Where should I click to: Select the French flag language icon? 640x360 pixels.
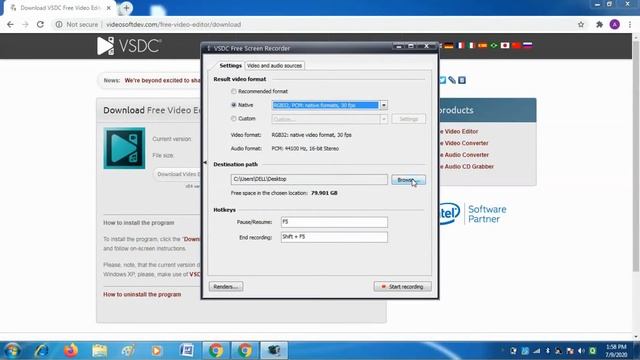coord(461,45)
